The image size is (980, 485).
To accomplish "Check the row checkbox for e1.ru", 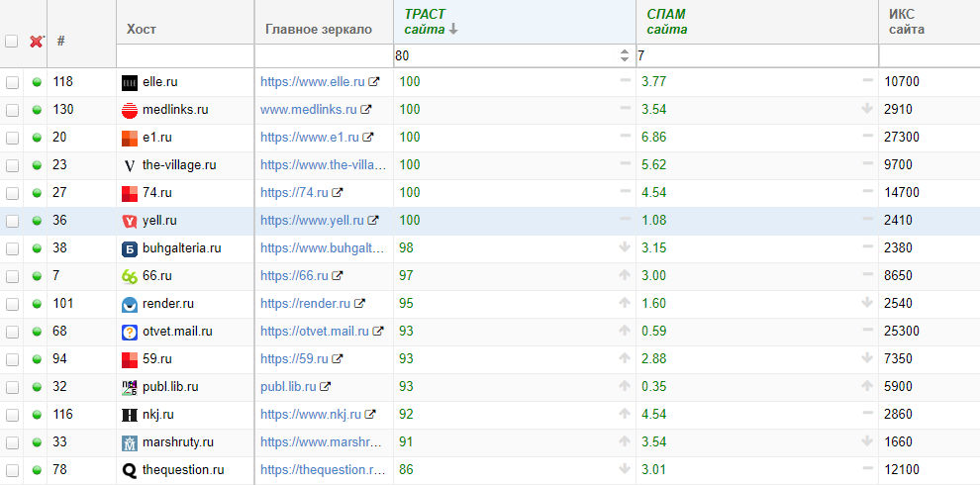I will click(12, 138).
